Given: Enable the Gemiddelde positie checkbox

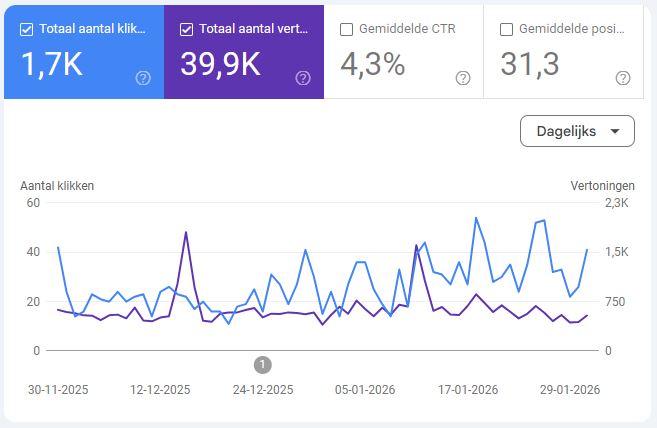Looking at the screenshot, I should pyautogui.click(x=506, y=29).
